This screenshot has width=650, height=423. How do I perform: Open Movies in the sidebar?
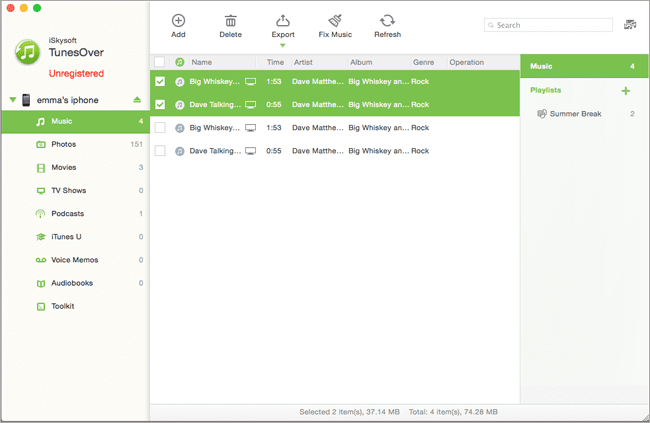[75, 168]
